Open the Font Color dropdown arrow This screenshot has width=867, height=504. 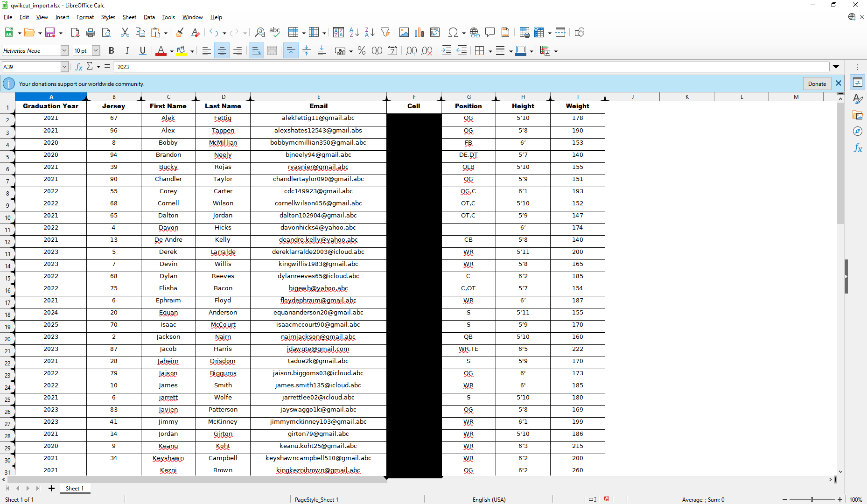tap(171, 51)
